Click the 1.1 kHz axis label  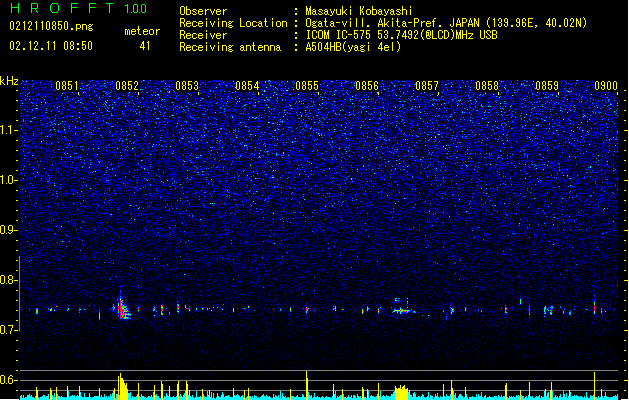point(8,130)
